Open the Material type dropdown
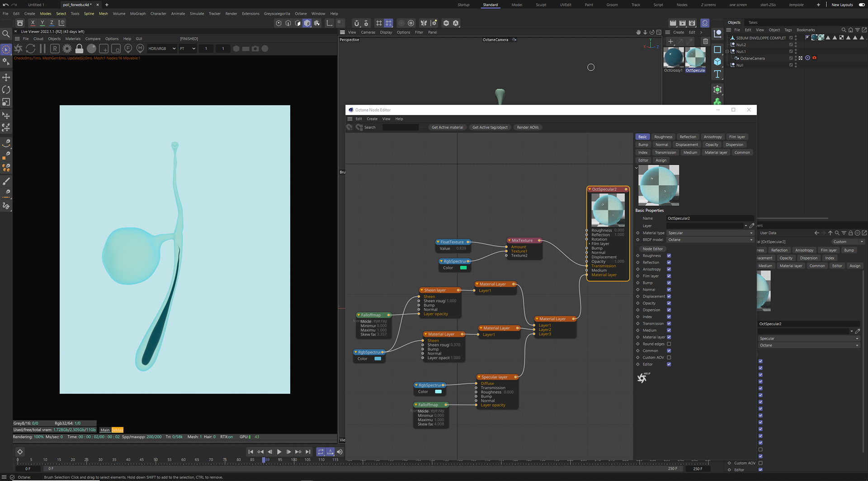868x481 pixels. tap(710, 233)
